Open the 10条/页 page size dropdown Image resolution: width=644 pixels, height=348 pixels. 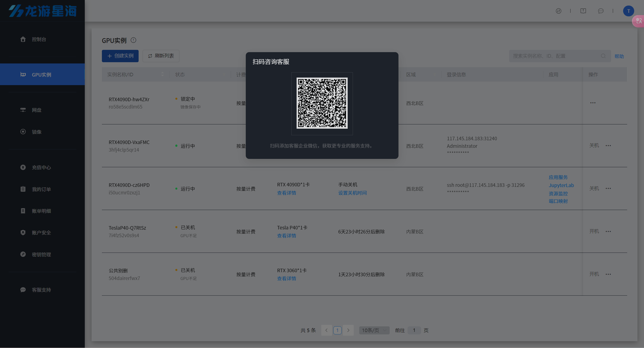(x=374, y=330)
